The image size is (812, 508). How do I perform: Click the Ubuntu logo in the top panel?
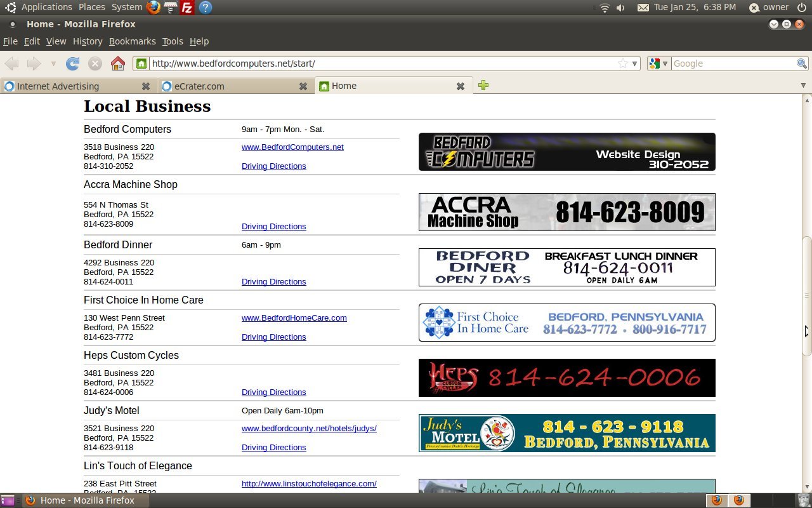point(10,8)
